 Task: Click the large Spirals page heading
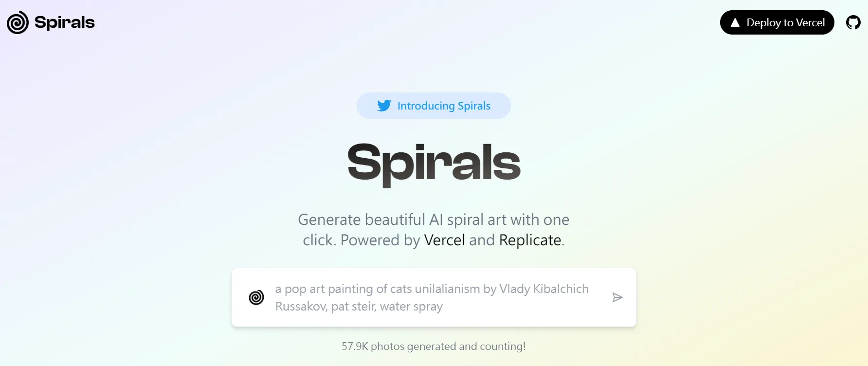pyautogui.click(x=434, y=164)
